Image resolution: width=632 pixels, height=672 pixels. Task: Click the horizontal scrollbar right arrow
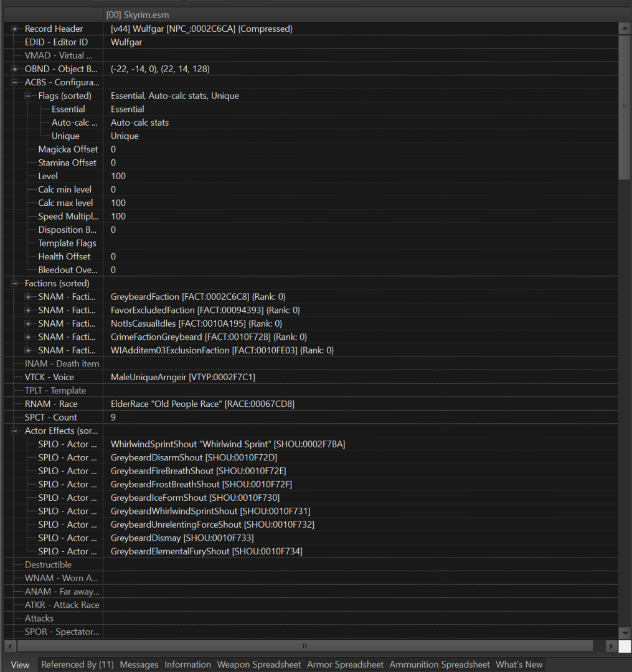(612, 646)
